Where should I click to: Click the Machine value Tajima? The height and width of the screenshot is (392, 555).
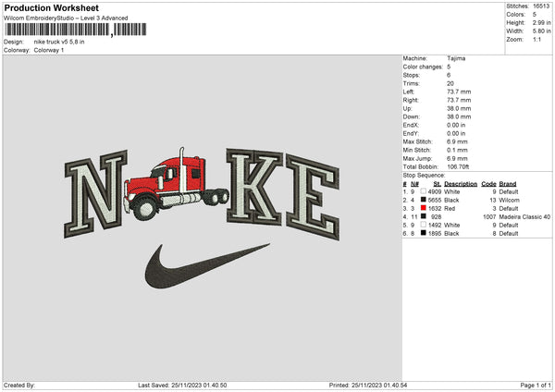point(456,58)
